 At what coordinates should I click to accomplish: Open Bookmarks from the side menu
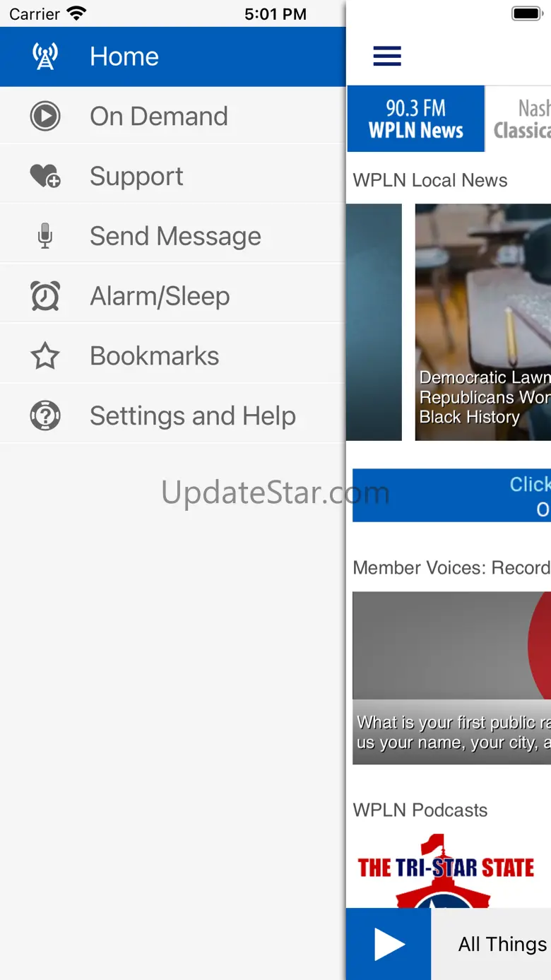(x=173, y=356)
